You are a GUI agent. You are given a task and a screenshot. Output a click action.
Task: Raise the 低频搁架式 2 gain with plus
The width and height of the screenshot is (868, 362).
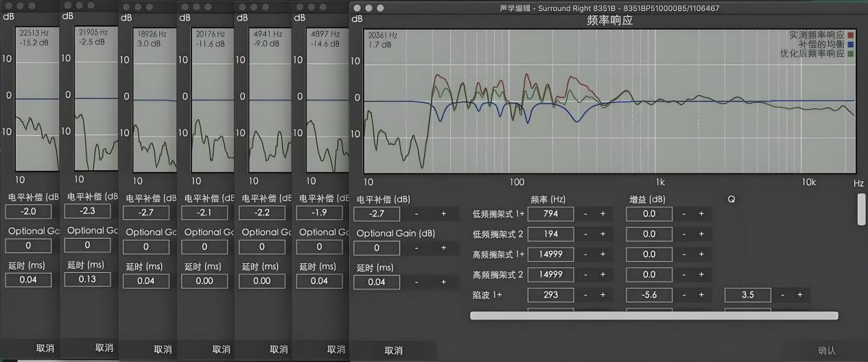click(x=701, y=234)
